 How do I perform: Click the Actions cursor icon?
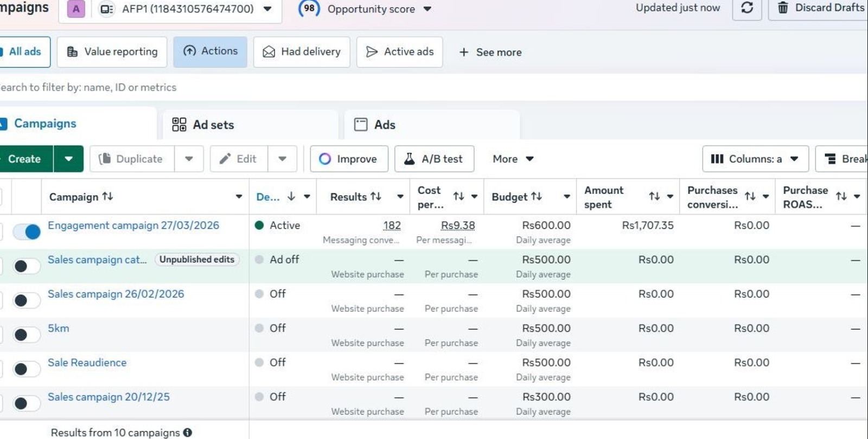click(189, 51)
